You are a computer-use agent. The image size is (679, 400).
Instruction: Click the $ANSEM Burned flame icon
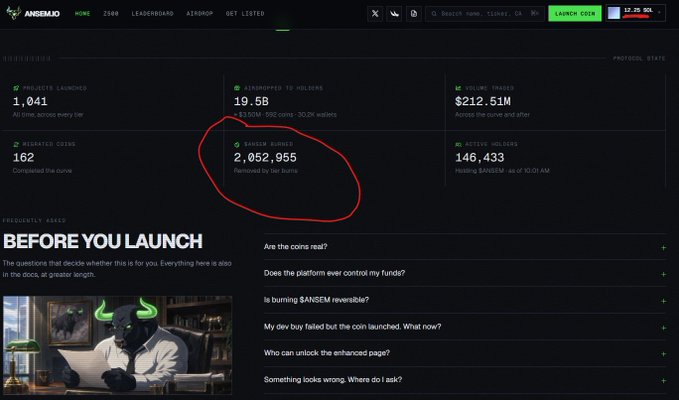[x=237, y=144]
